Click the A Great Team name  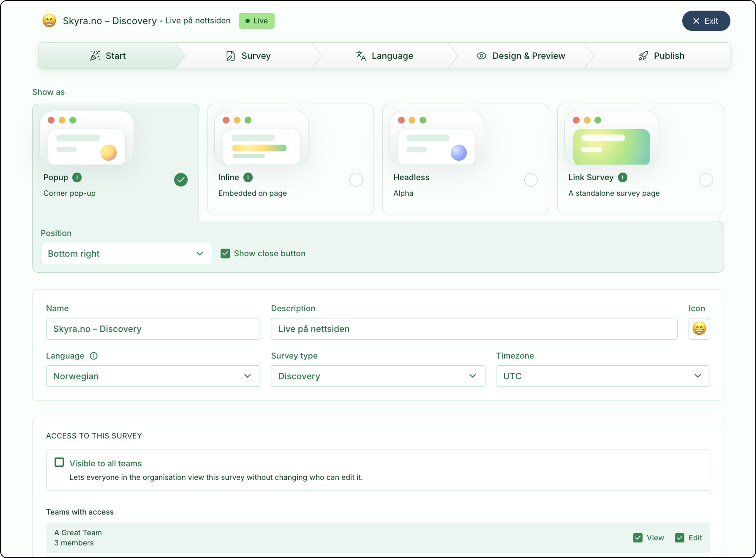(78, 533)
